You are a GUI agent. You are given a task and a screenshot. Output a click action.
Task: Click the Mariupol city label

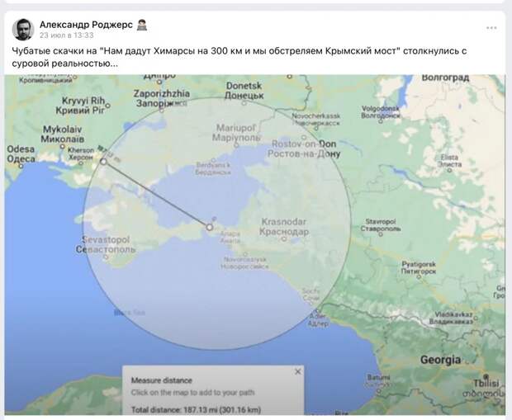pyautogui.click(x=236, y=133)
